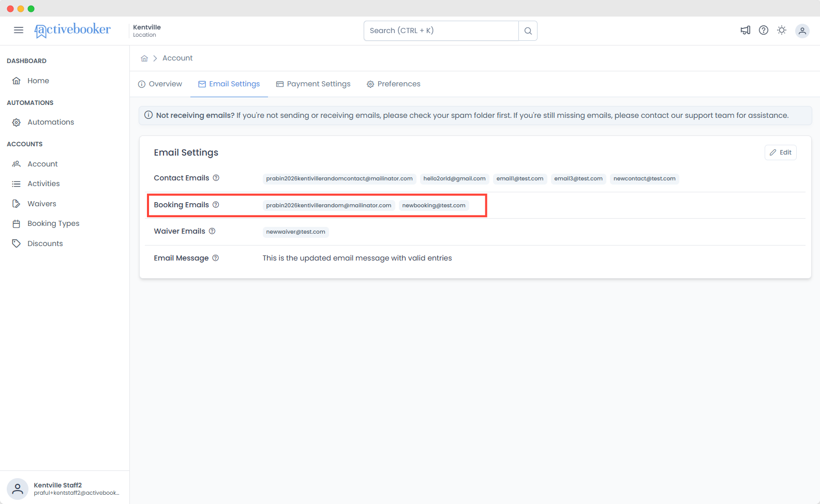Open the Preferences tab
This screenshot has width=820, height=504.
(393, 84)
